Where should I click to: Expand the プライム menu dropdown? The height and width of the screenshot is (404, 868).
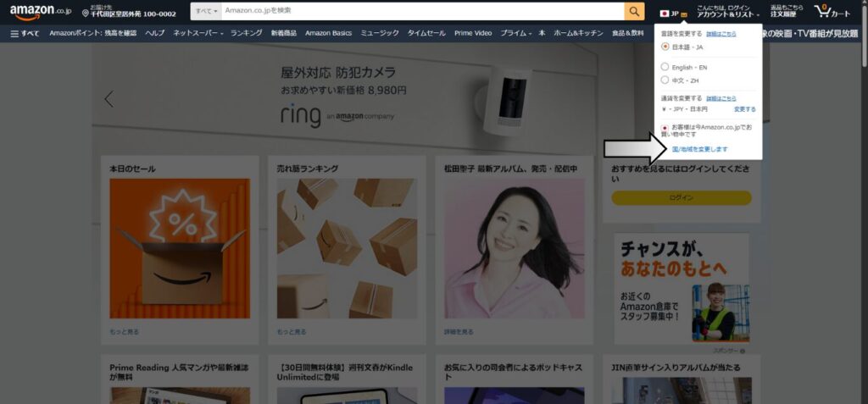[x=516, y=33]
